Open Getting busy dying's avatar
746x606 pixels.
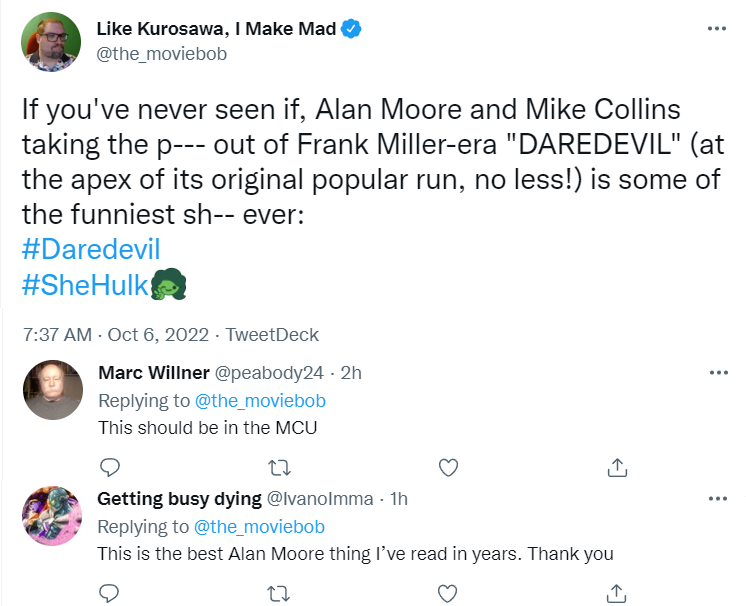[52, 516]
